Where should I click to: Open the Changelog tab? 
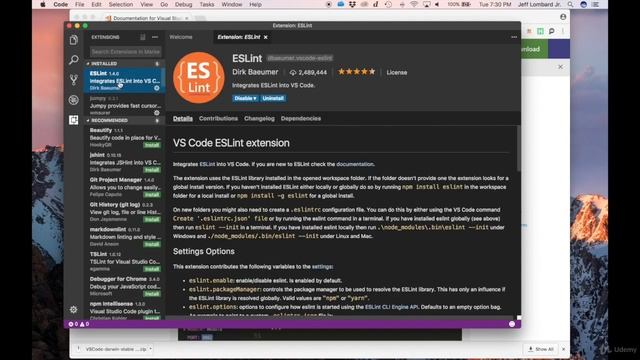click(259, 118)
